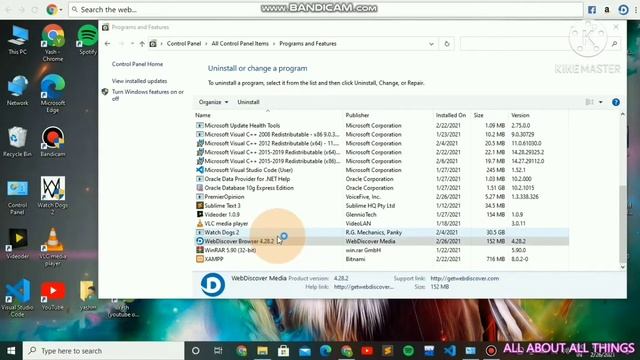The width and height of the screenshot is (640, 360).
Task: Select PremierOpinion program row
Action: 381,197
